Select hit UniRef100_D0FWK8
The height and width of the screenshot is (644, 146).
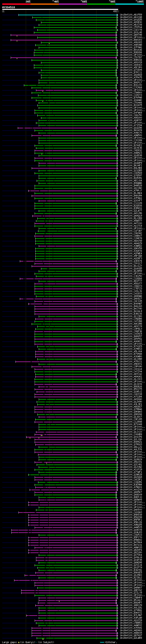(x=131, y=113)
